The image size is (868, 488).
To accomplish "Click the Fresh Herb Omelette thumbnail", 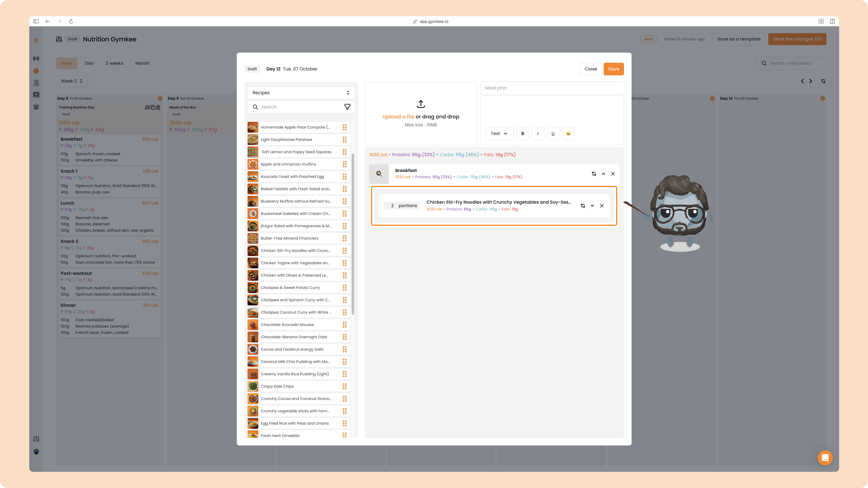I will click(253, 435).
